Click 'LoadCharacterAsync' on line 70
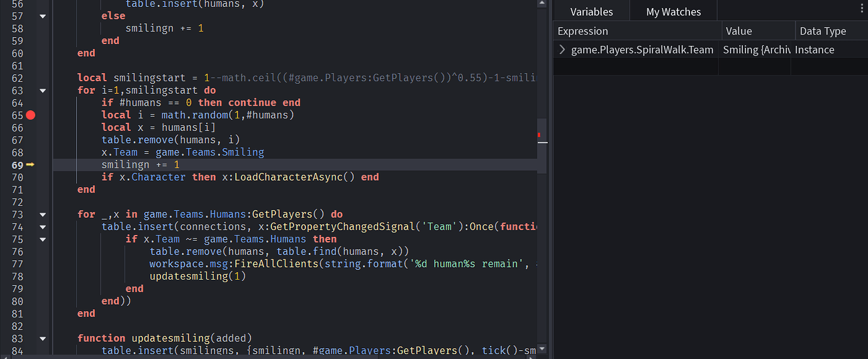 click(x=289, y=178)
